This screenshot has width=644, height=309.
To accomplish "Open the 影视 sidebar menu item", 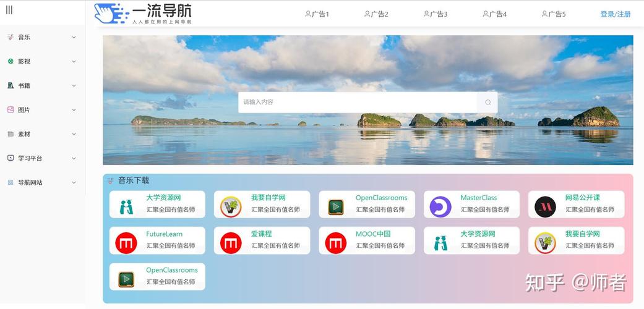I will pyautogui.click(x=43, y=61).
